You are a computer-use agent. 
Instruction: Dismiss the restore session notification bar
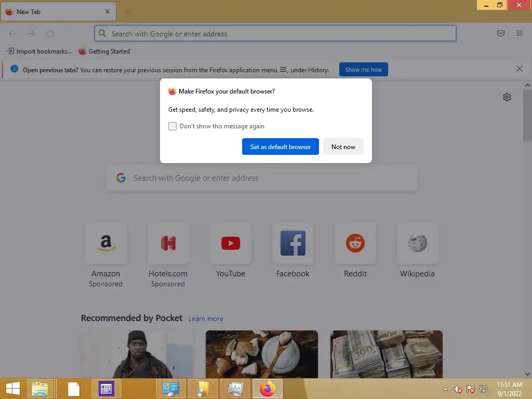(x=519, y=69)
